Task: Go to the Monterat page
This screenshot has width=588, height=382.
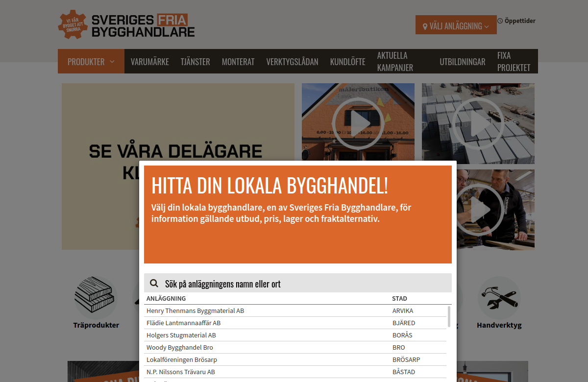Action: tap(238, 62)
